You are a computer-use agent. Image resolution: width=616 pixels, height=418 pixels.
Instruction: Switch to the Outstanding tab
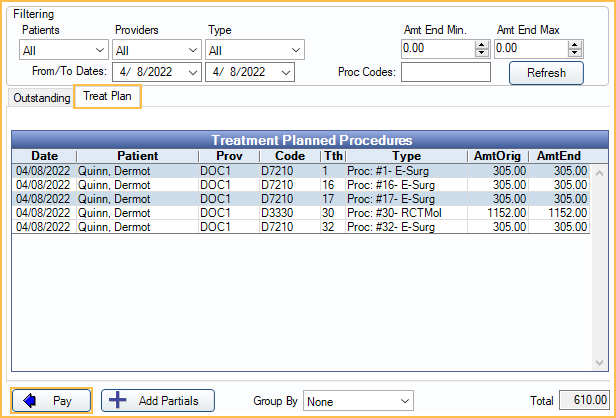(x=41, y=98)
